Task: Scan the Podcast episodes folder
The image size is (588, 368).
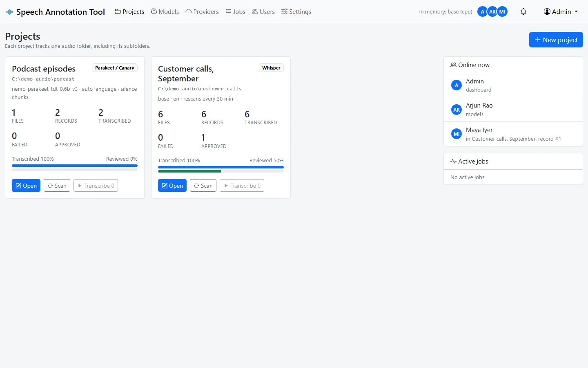Action: point(57,186)
